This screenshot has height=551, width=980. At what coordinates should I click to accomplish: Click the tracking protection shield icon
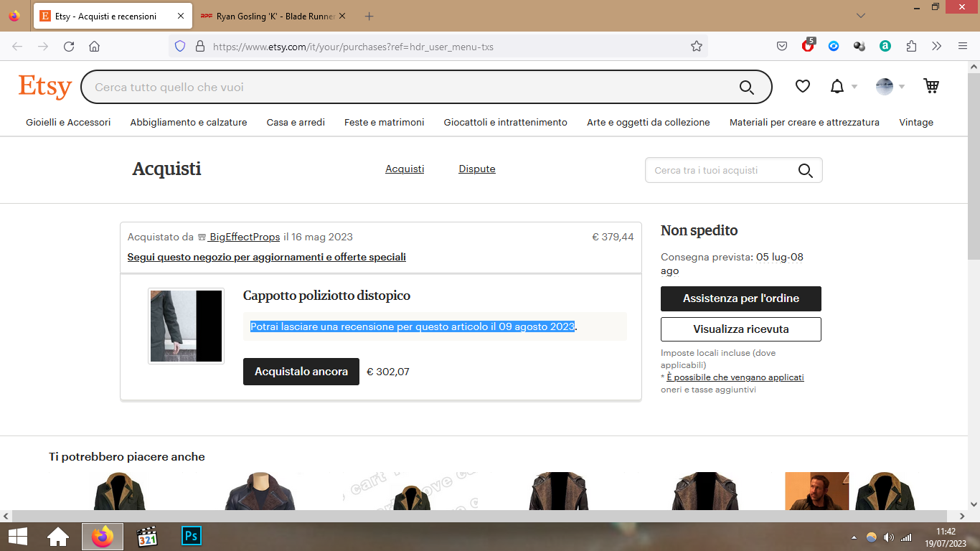(x=180, y=47)
